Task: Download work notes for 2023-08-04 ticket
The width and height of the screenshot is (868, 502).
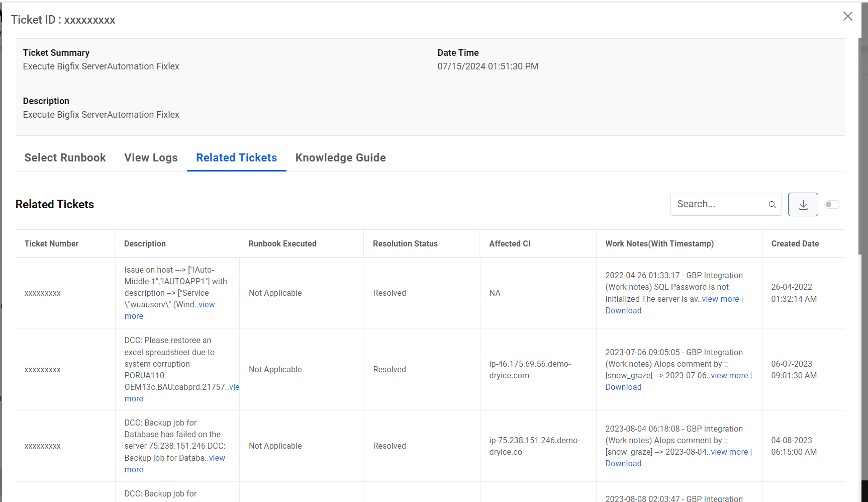Action: pyautogui.click(x=623, y=464)
